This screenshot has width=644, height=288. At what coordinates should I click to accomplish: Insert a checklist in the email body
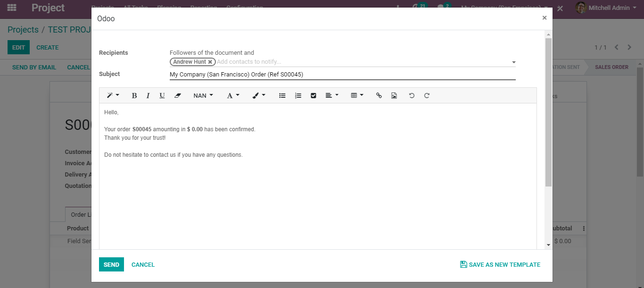pos(314,95)
